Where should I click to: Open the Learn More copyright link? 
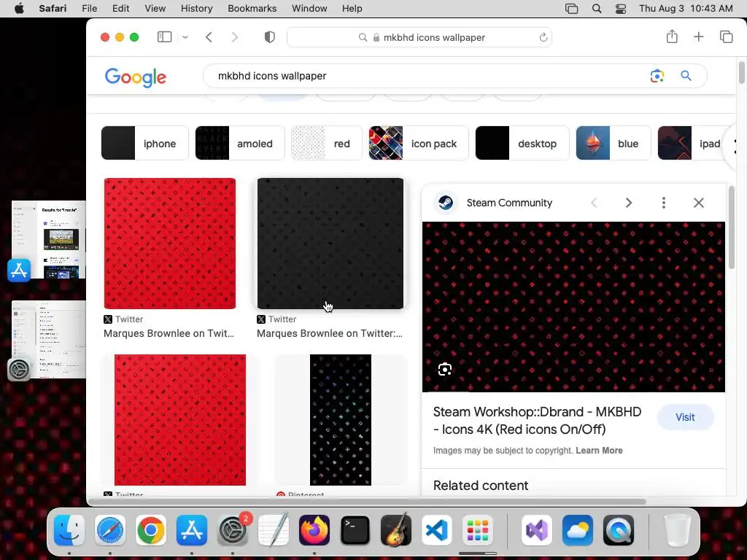click(599, 451)
